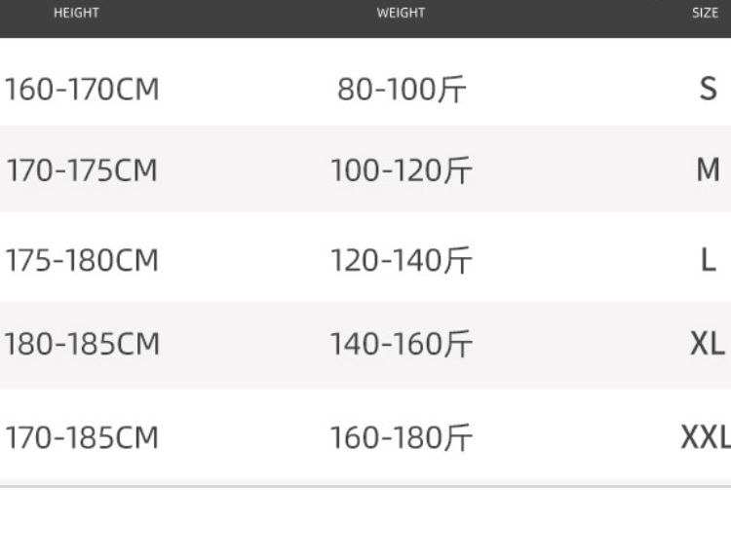Select the 170-185CM height cell
This screenshot has width=731, height=560.
(82, 437)
